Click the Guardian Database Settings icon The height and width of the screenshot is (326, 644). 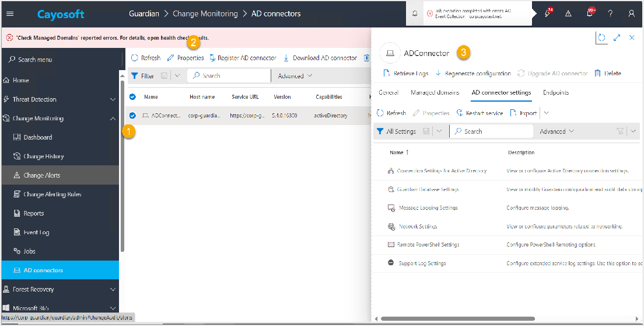(x=391, y=189)
